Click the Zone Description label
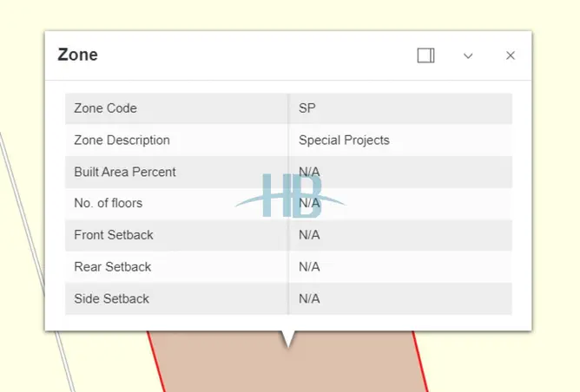Image resolution: width=580 pixels, height=392 pixels. click(122, 140)
